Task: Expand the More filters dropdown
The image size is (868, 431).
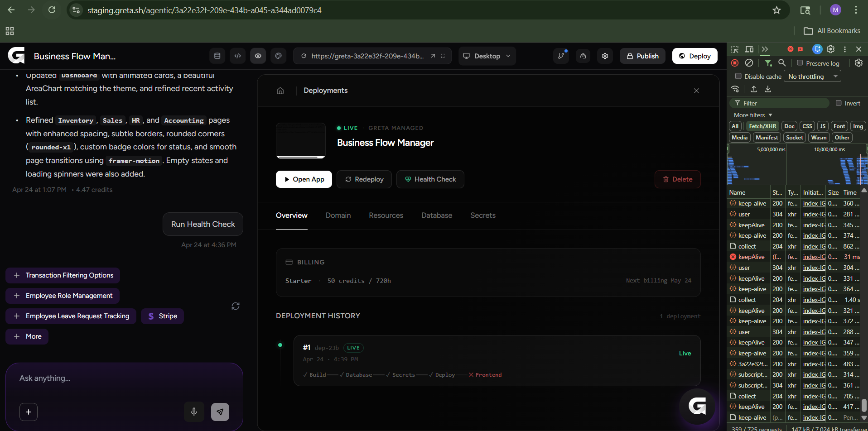Action: point(753,115)
